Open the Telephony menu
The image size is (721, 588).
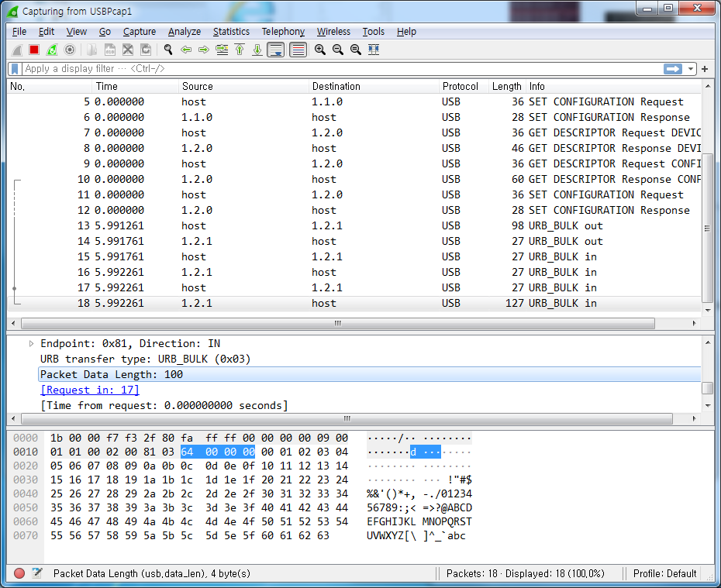pyautogui.click(x=283, y=32)
